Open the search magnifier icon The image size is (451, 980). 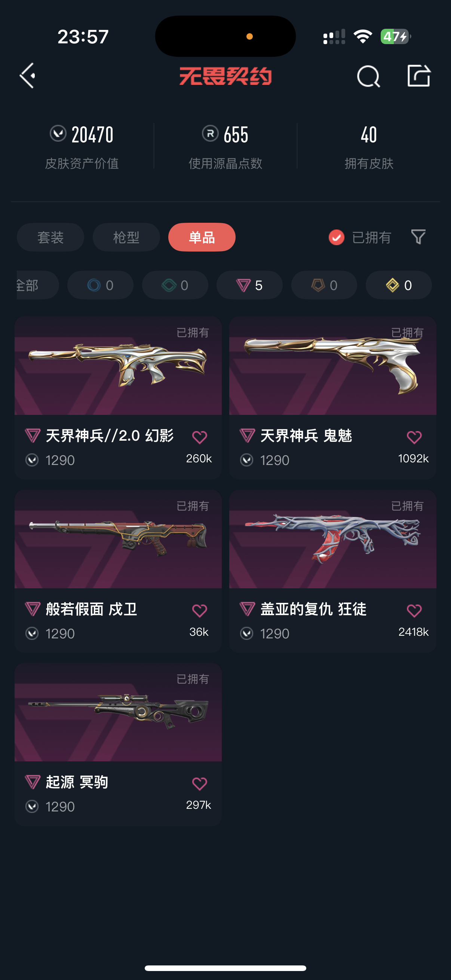[x=368, y=76]
